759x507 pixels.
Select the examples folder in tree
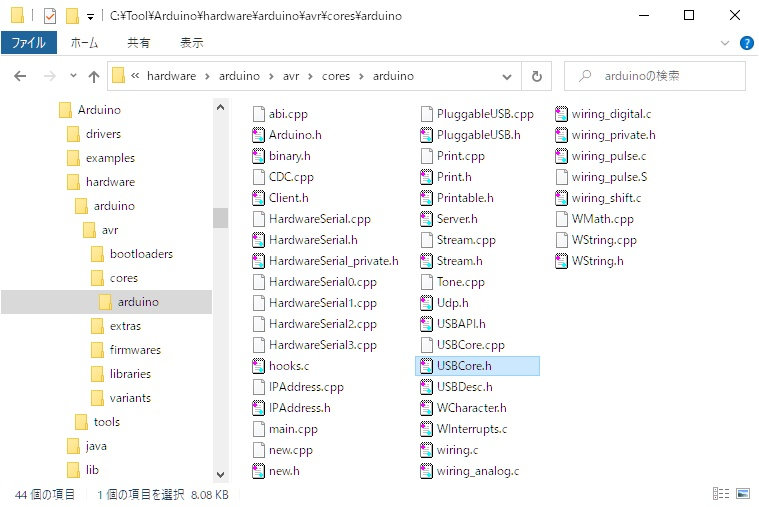(110, 158)
